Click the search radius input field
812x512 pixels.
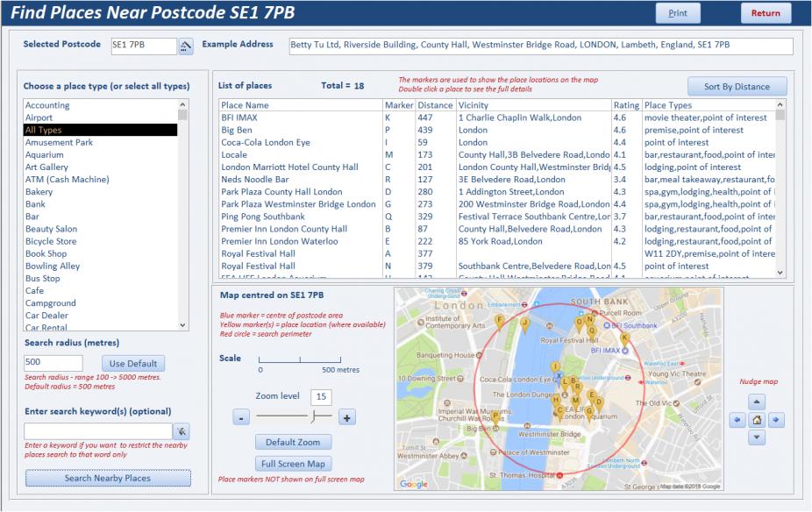click(53, 363)
